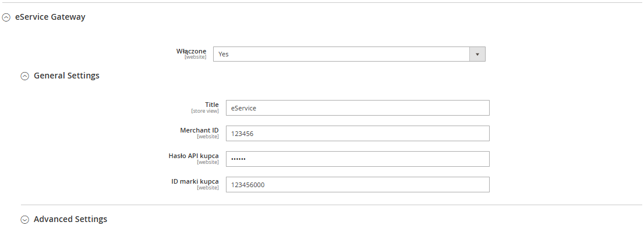Select the Włączone field showing Yes

click(x=349, y=54)
